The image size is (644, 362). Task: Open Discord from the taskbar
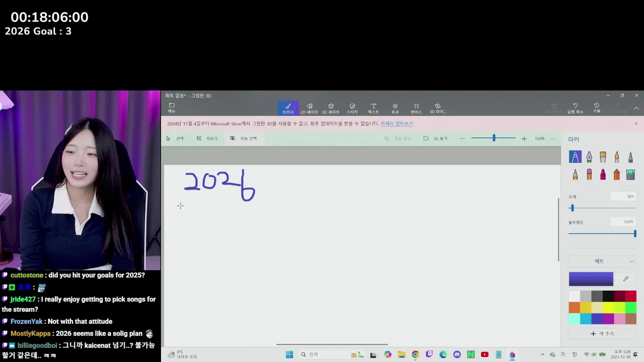457,354
